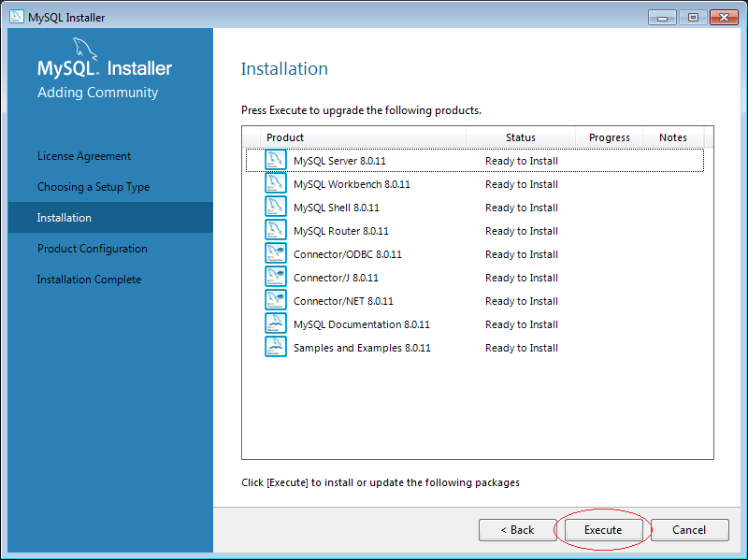Click the Connector/J 8.0.11 icon

(x=275, y=278)
